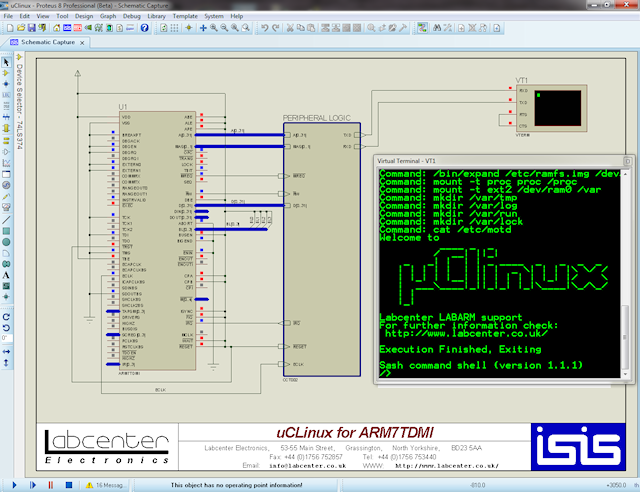Choose the Selection Mode arrow tool
The height and width of the screenshot is (492, 640).
click(x=6, y=62)
